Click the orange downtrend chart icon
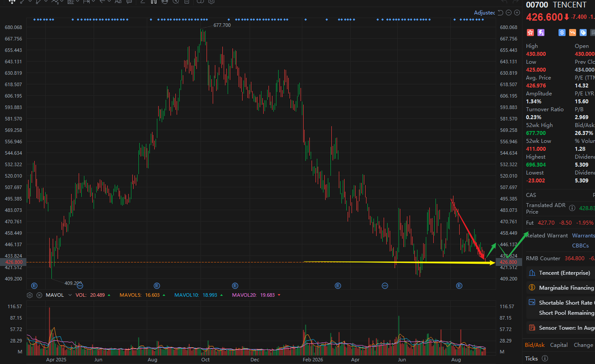This screenshot has height=364, width=595. (x=573, y=32)
